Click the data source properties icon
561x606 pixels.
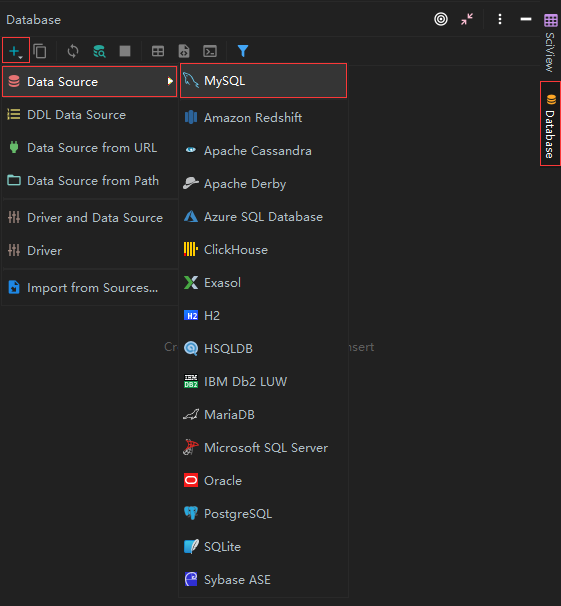click(x=99, y=51)
